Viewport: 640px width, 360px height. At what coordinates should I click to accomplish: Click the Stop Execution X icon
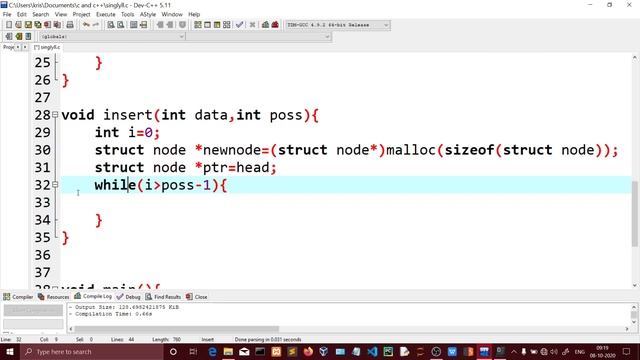click(252, 25)
